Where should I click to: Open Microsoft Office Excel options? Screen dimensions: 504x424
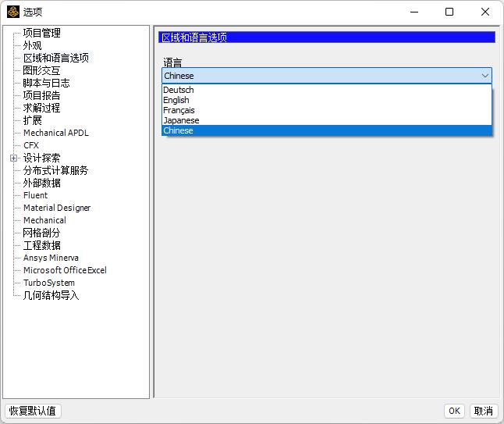(65, 270)
